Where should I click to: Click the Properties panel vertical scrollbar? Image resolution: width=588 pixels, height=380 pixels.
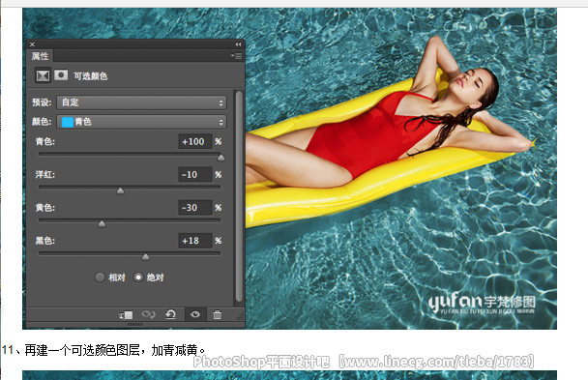coord(239,196)
